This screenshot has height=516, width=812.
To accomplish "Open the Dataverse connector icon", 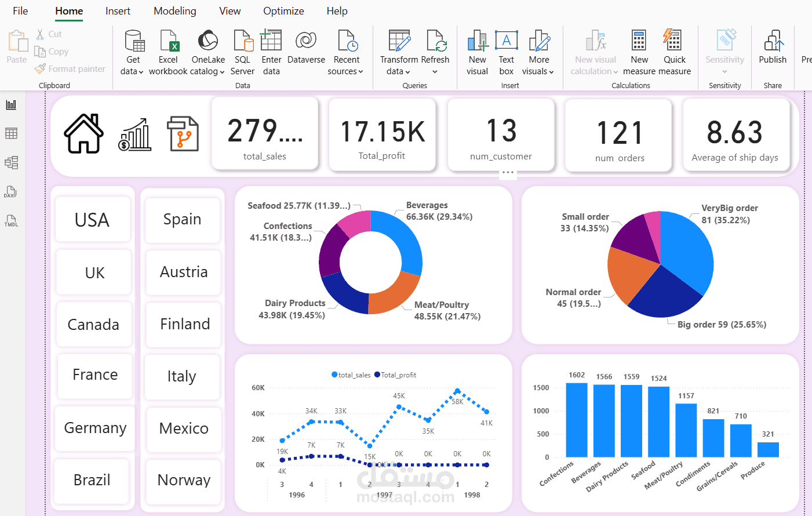I will [x=306, y=41].
